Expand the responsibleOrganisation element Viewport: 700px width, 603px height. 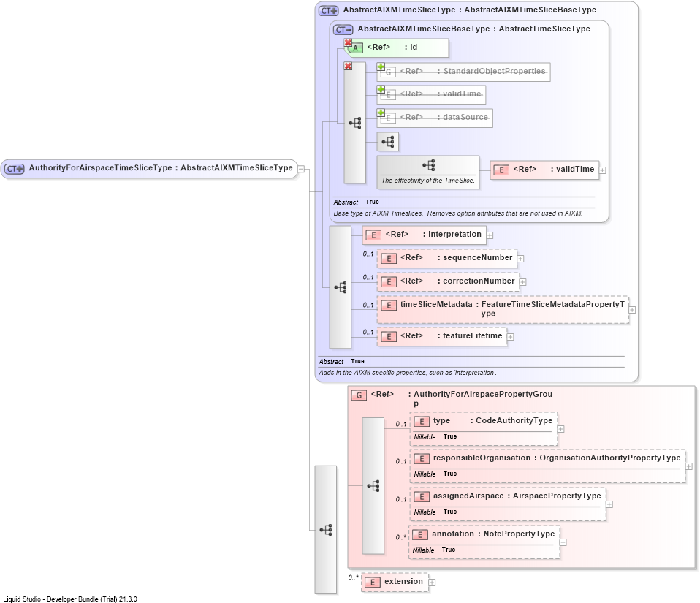689,466
